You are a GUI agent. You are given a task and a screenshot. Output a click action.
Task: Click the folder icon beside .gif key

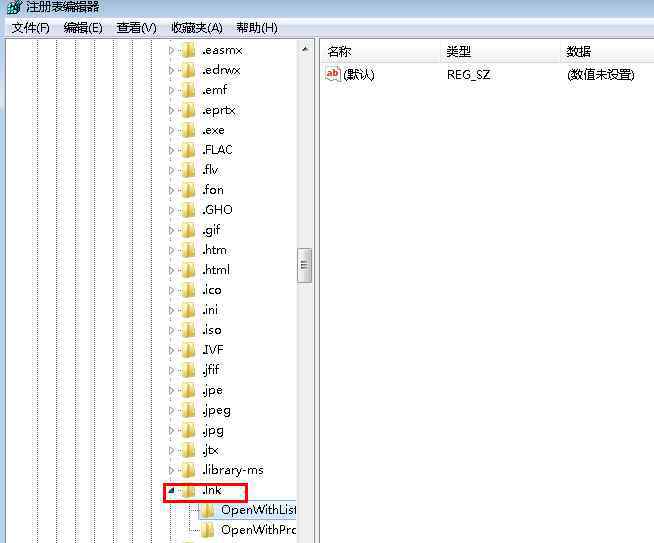point(188,230)
